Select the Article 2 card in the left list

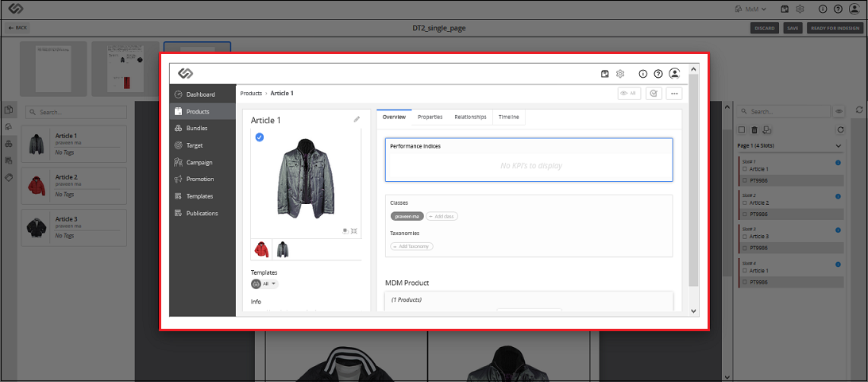[74, 186]
